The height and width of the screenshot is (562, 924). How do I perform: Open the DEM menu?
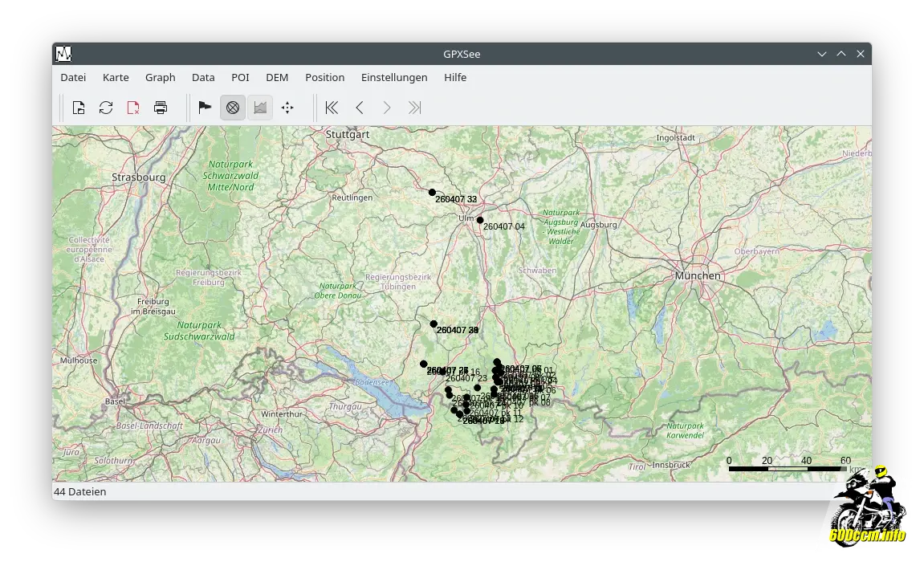[x=277, y=78]
